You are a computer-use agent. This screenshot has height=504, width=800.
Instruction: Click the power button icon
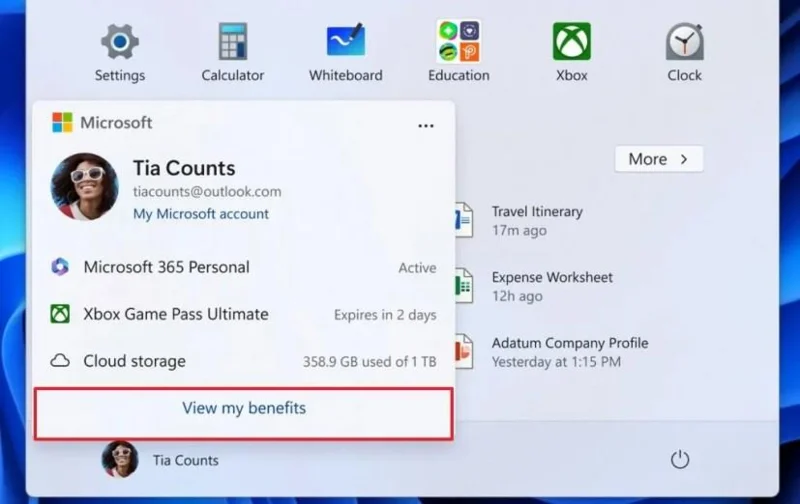[680, 460]
